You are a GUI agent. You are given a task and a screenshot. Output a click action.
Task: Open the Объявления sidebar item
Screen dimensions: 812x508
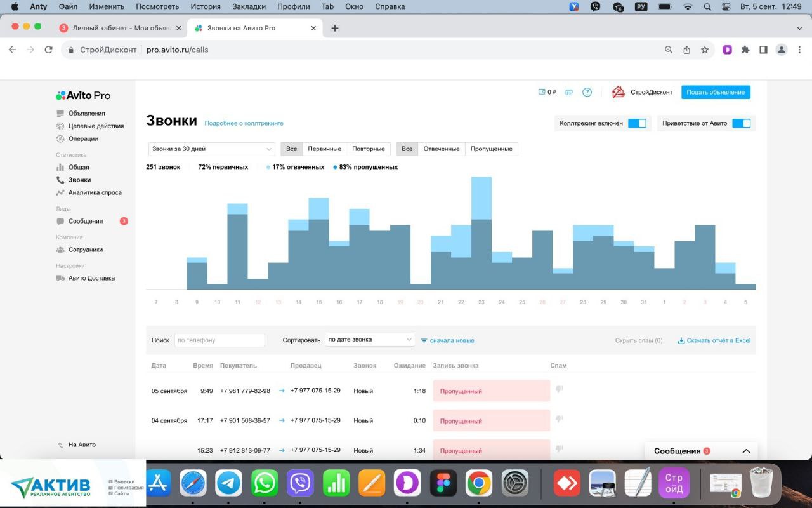[86, 113]
